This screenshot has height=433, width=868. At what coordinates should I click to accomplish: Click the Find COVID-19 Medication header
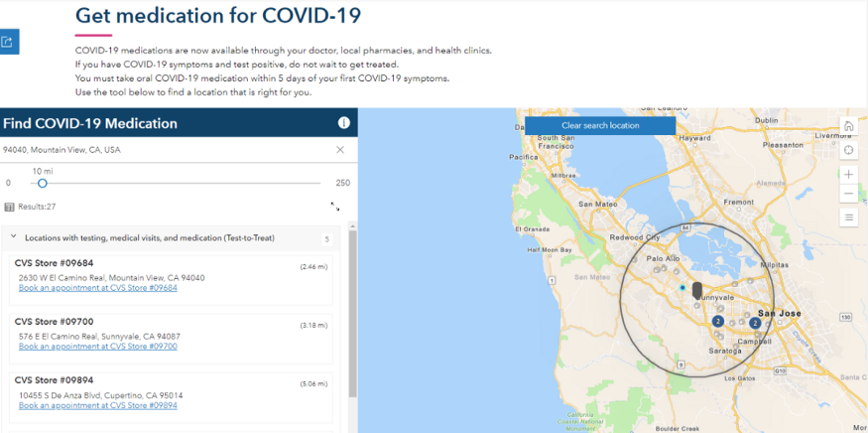(90, 123)
